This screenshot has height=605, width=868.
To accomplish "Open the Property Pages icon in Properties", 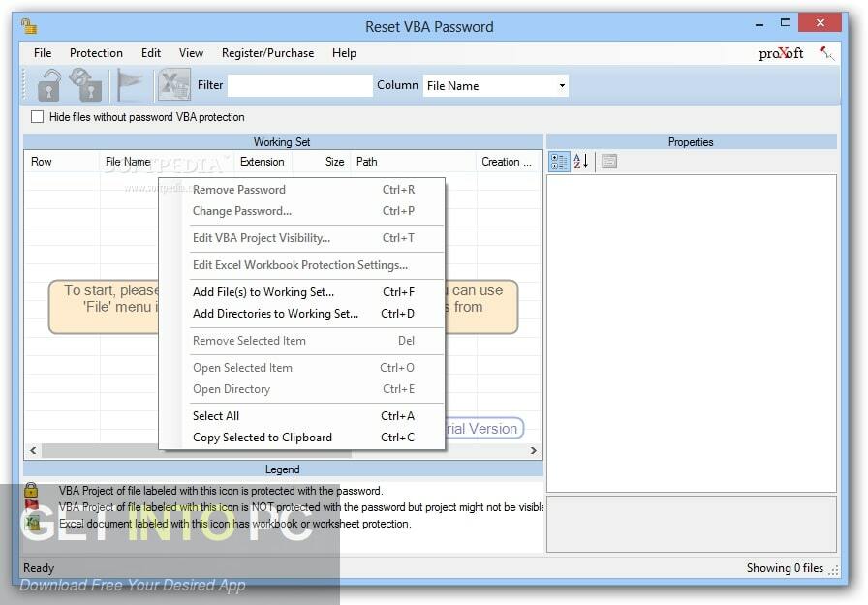I will tap(609, 162).
